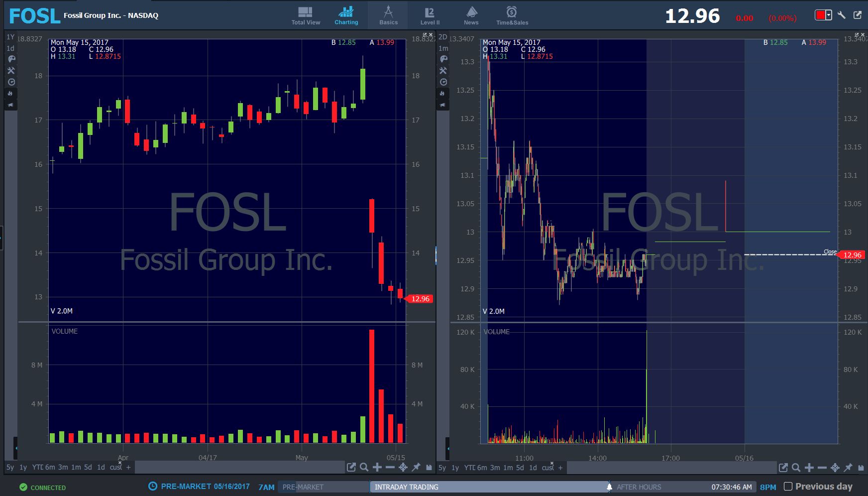Zoom out left chart with minus icon
Image resolution: width=868 pixels, height=496 pixels.
pyautogui.click(x=390, y=467)
